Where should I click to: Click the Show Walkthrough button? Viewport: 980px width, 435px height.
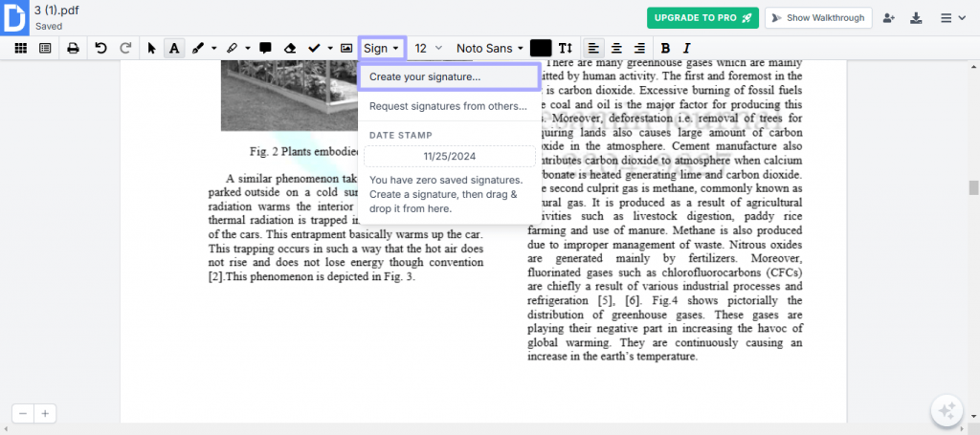click(x=818, y=18)
